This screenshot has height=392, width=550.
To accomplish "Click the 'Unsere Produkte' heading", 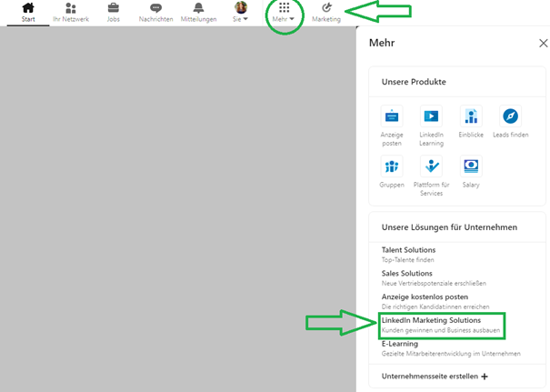I will [x=414, y=82].
